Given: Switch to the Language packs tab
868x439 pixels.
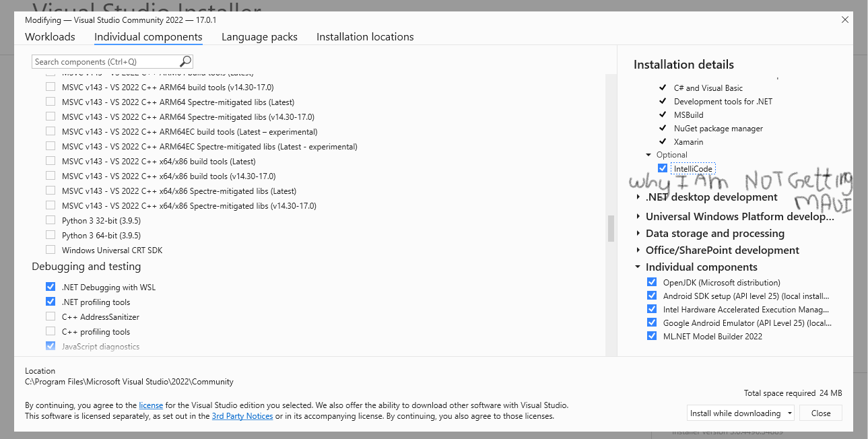Looking at the screenshot, I should 259,36.
